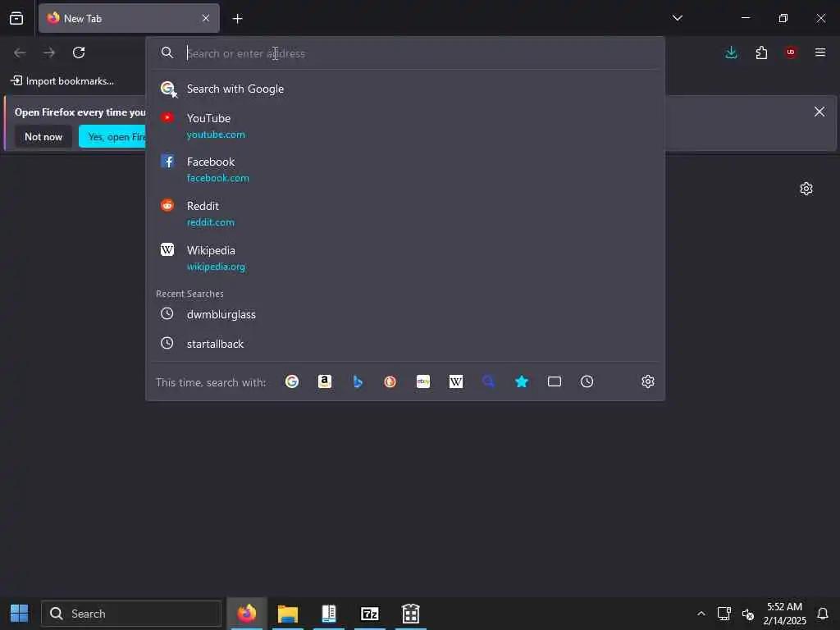
Task: Search history using the clock icon in search bar
Action: 587,381
